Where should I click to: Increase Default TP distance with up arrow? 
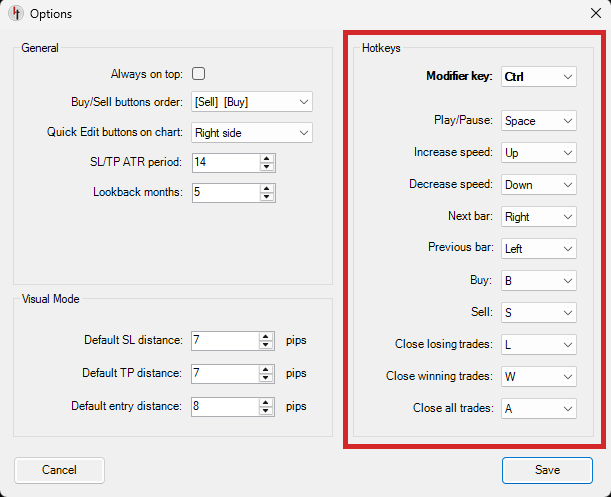(x=267, y=369)
